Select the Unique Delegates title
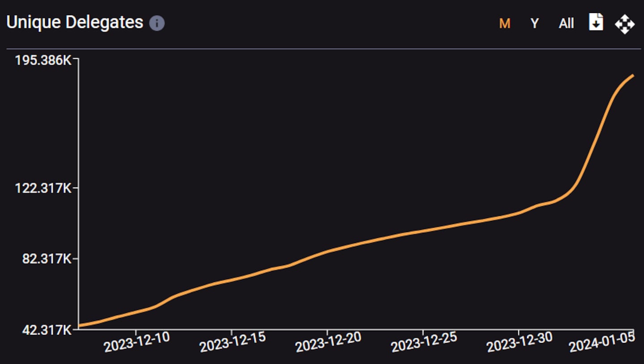644x364 pixels. click(x=75, y=22)
